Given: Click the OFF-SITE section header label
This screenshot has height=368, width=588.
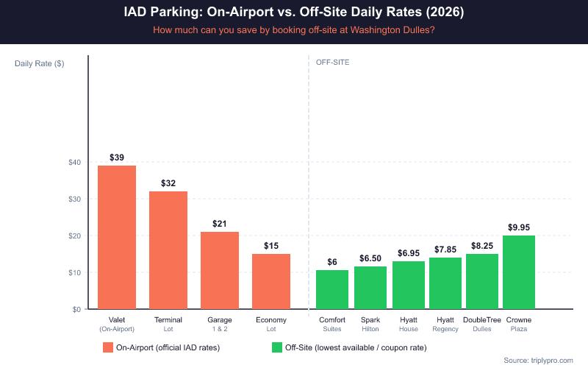Looking at the screenshot, I should coord(332,63).
